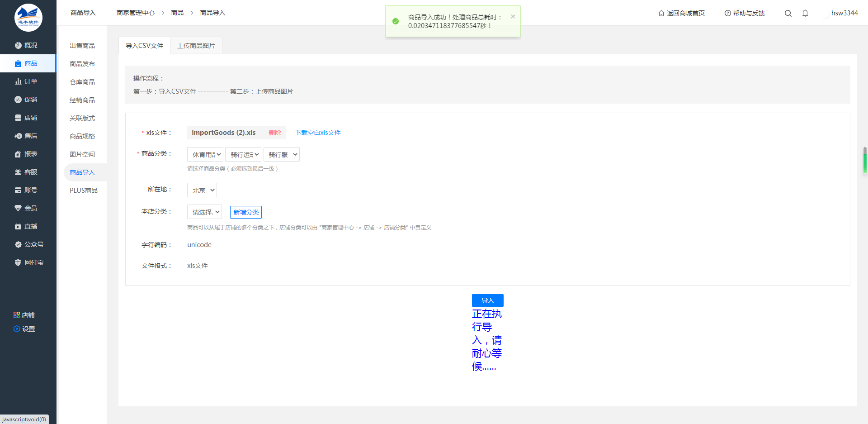Open 商品规格 in submenu
The height and width of the screenshot is (424, 868).
(82, 136)
